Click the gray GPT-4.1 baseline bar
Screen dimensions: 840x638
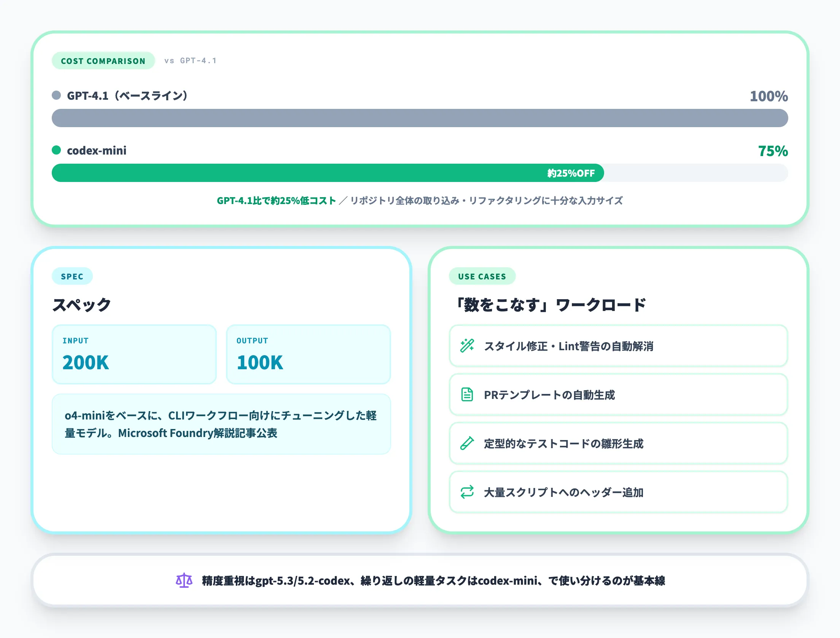point(420,118)
